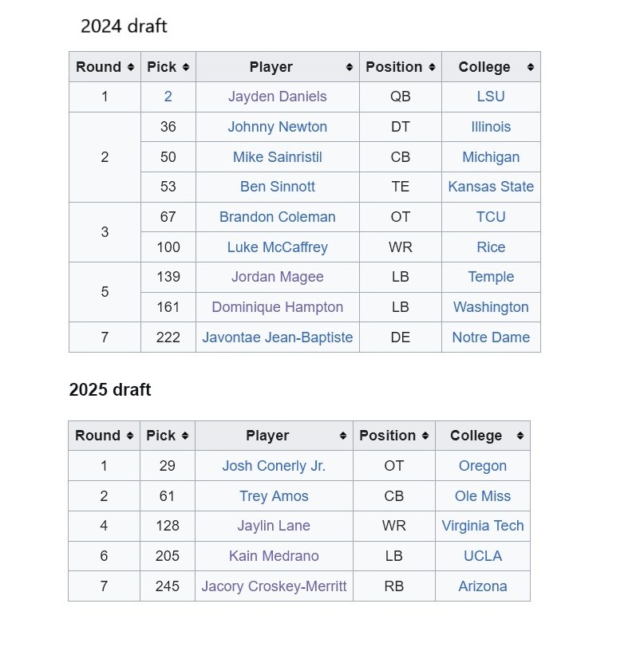Image resolution: width=644 pixels, height=651 pixels.
Task: Visit the Virginia Tech link
Action: click(x=483, y=526)
